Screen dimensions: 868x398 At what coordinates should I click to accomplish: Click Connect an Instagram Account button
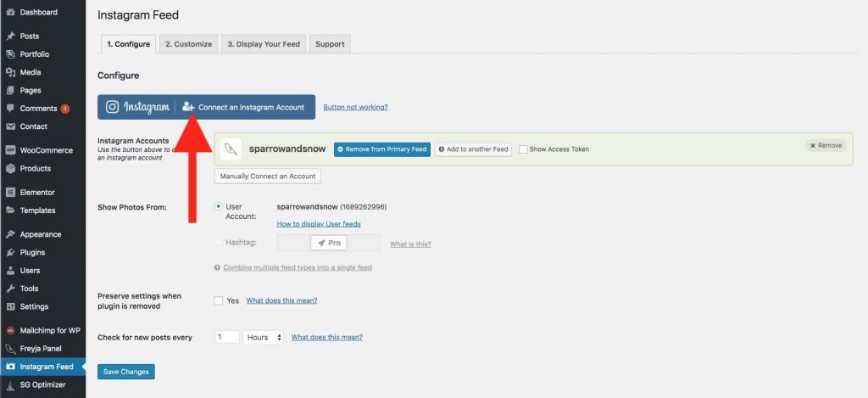click(x=207, y=107)
